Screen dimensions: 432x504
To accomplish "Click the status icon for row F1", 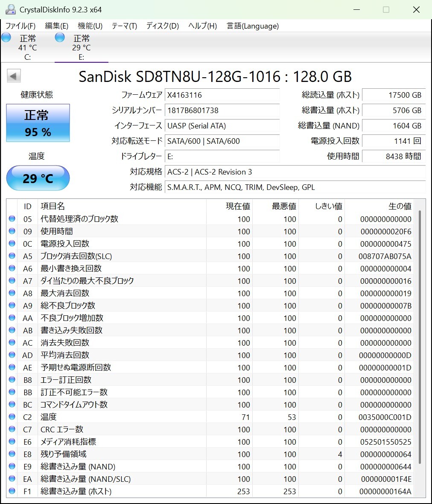I will point(12,491).
